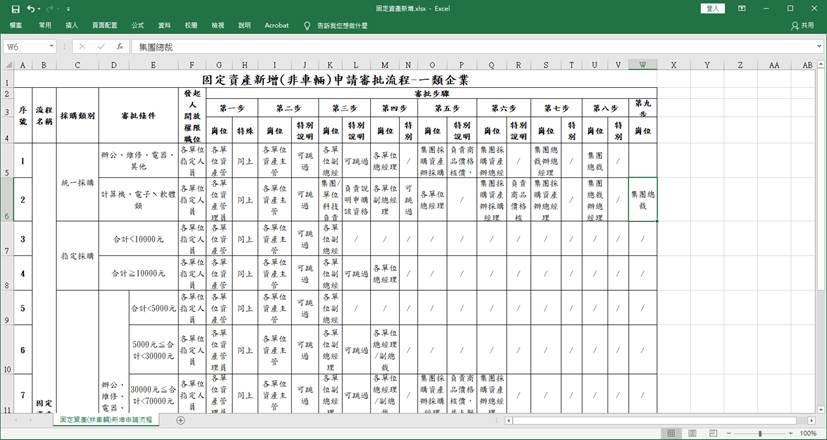Viewport: 827px width, 440px height.
Task: Click the vertical scrollbar down arrow
Action: 822,409
